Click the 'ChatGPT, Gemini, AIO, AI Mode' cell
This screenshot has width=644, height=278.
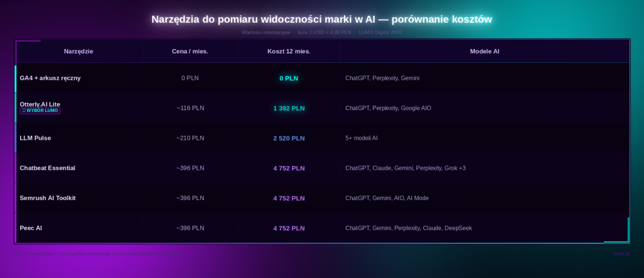pyautogui.click(x=387, y=198)
